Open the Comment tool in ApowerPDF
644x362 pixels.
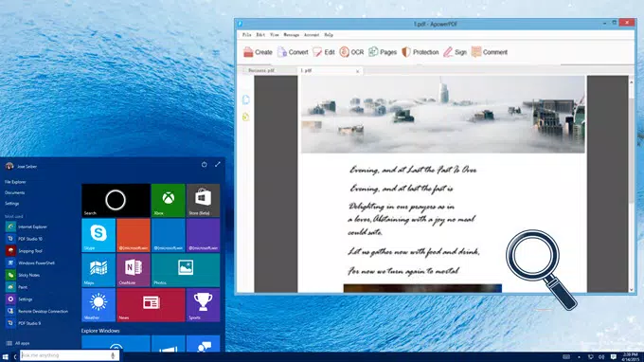pyautogui.click(x=490, y=52)
